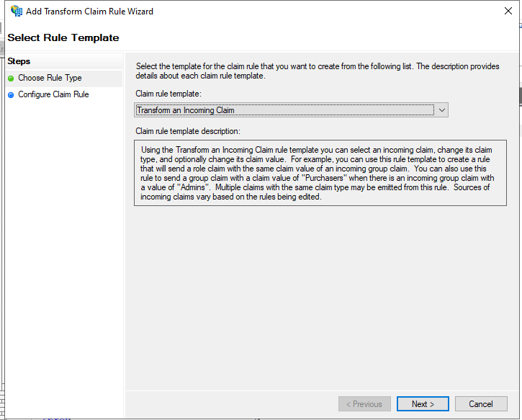Click inside the template description text box
Viewport: 522px width, 420px height.
click(320, 173)
